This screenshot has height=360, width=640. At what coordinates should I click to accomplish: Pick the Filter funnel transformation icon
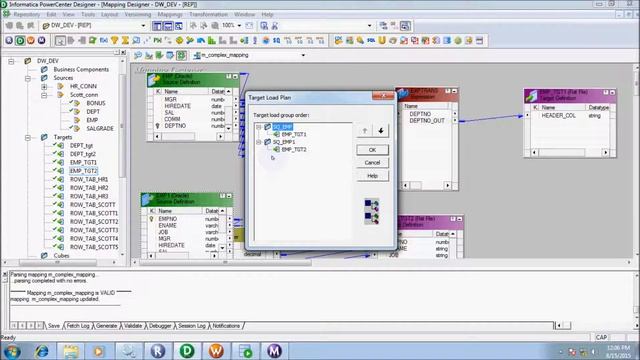coord(115,40)
